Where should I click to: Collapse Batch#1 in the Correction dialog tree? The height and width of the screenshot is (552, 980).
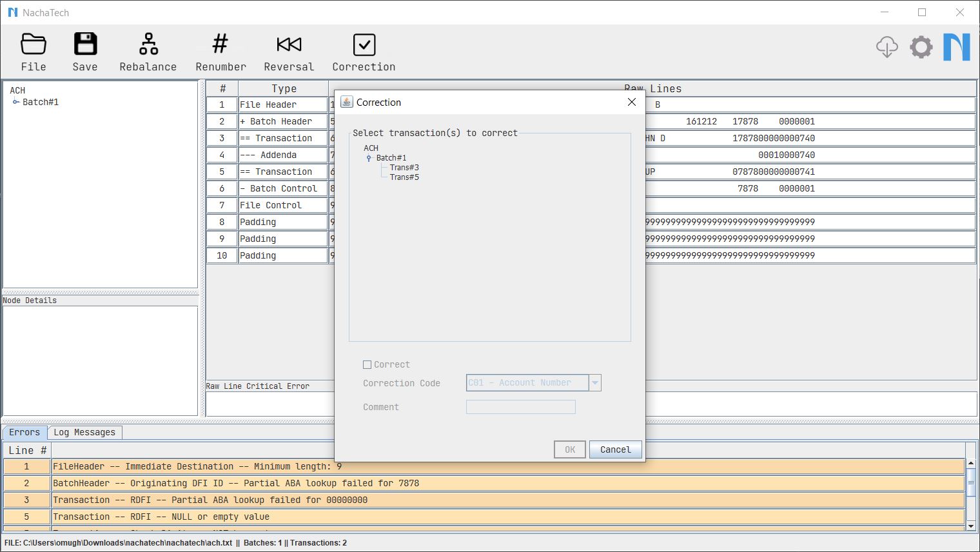tap(369, 157)
